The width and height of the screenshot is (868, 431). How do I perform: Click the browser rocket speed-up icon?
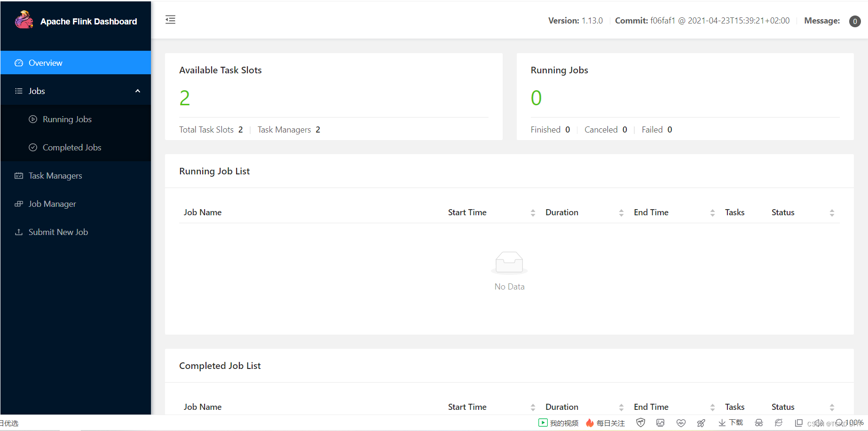click(701, 423)
